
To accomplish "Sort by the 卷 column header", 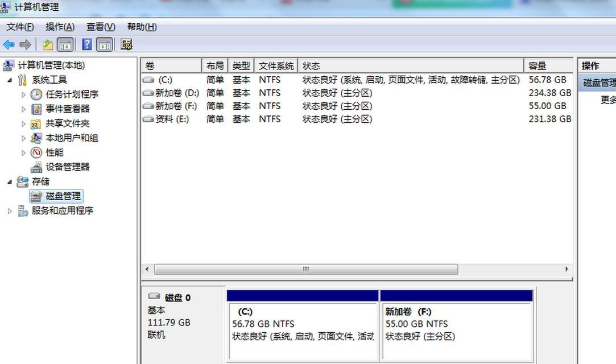I will pyautogui.click(x=171, y=65).
